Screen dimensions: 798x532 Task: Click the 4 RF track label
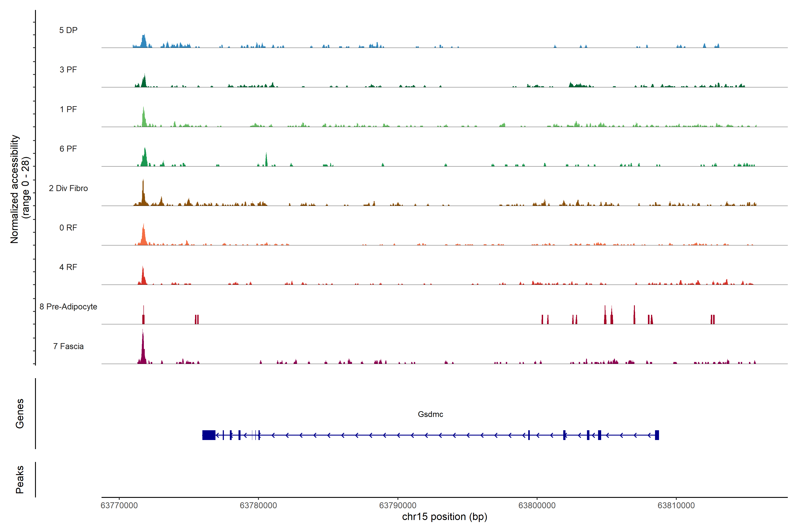pos(68,267)
